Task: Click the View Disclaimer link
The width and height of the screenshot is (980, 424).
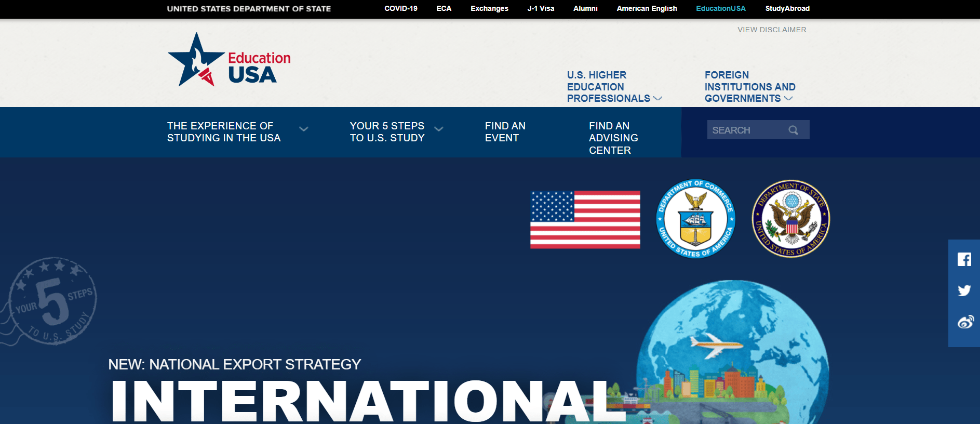Action: click(772, 30)
